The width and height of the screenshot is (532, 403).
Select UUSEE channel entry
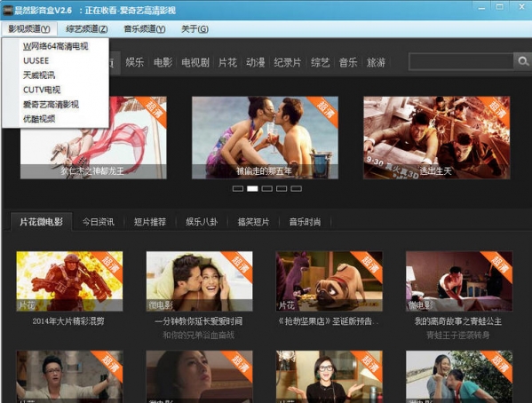click(36, 60)
